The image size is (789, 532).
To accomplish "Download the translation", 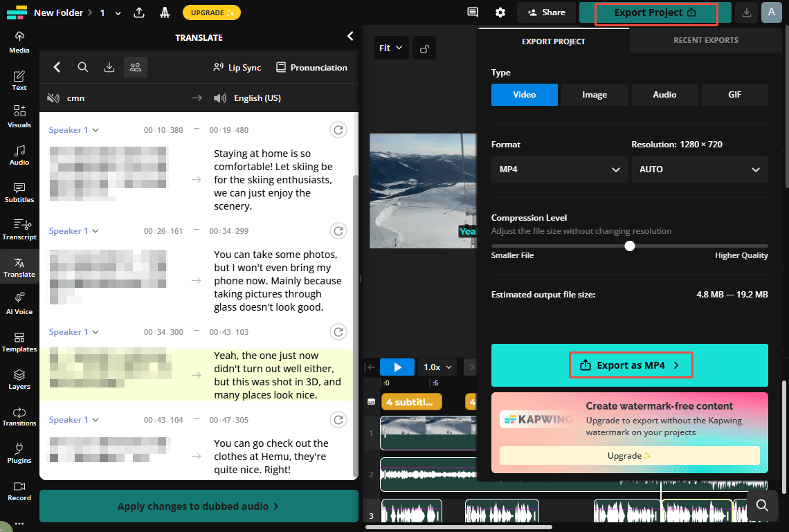I will (x=109, y=67).
